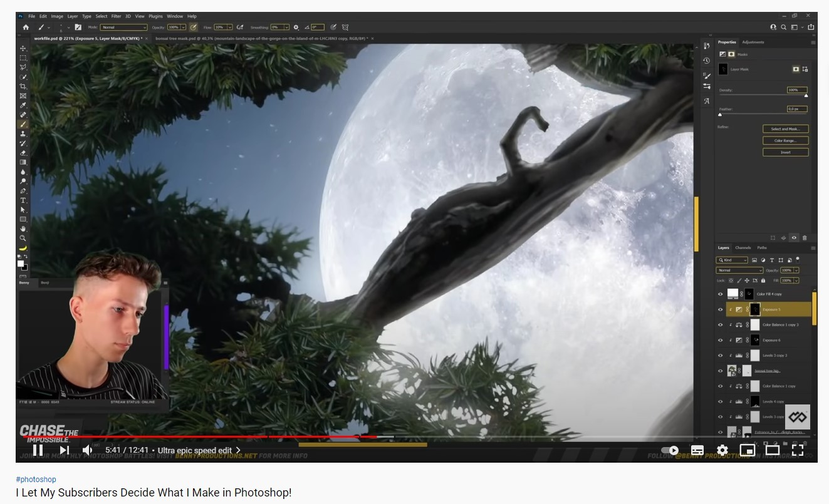829x504 pixels.
Task: Open the layer blend mode Normal dropdown
Action: click(x=740, y=270)
